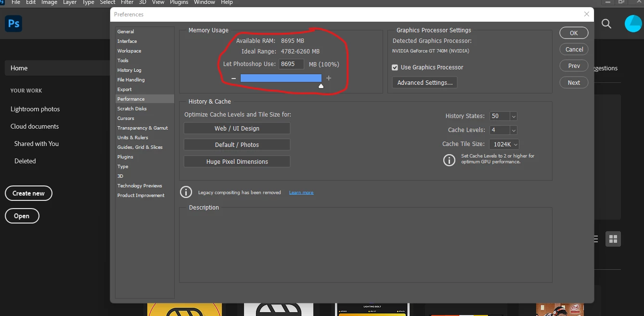This screenshot has width=644, height=316.
Task: Select Workspace preferences category
Action: [145, 51]
